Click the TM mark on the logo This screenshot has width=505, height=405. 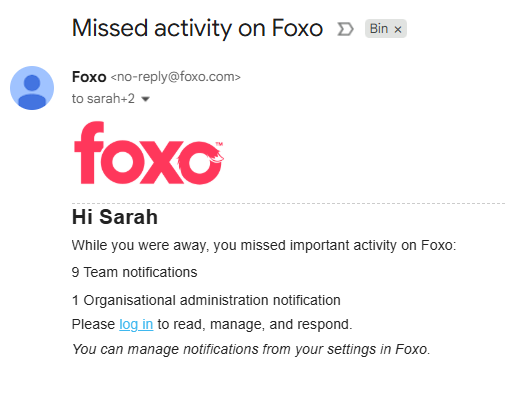pos(219,144)
